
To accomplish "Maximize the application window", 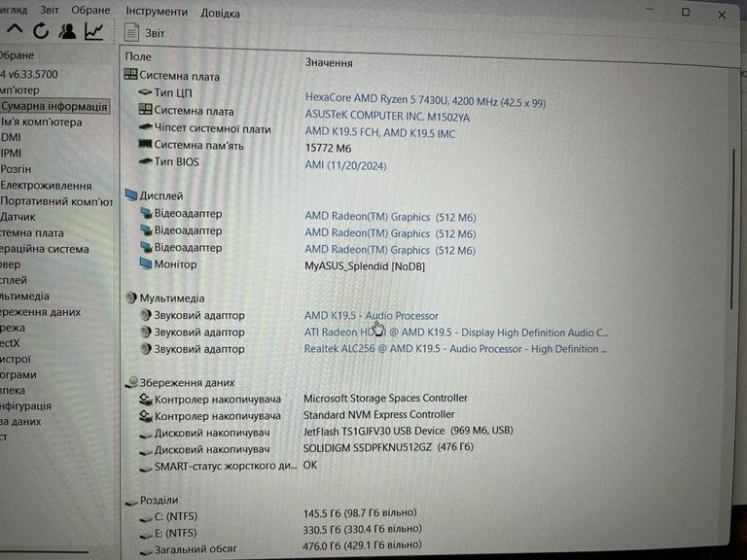I will coord(686,12).
